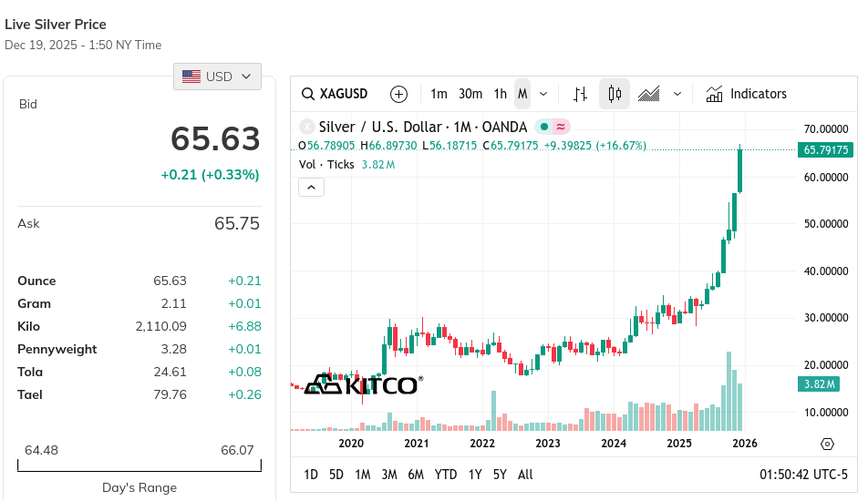
Task: Switch to the 1h interval
Action: coord(501,94)
